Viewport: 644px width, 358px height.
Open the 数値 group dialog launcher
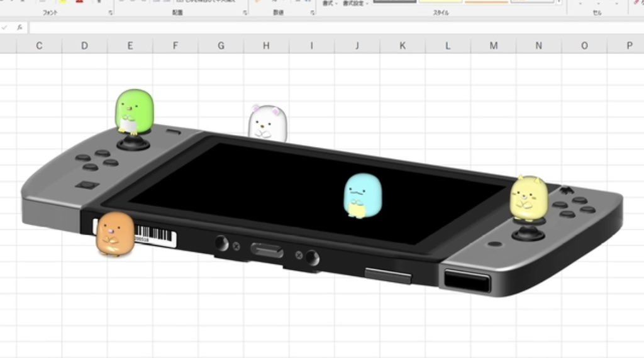[313, 13]
